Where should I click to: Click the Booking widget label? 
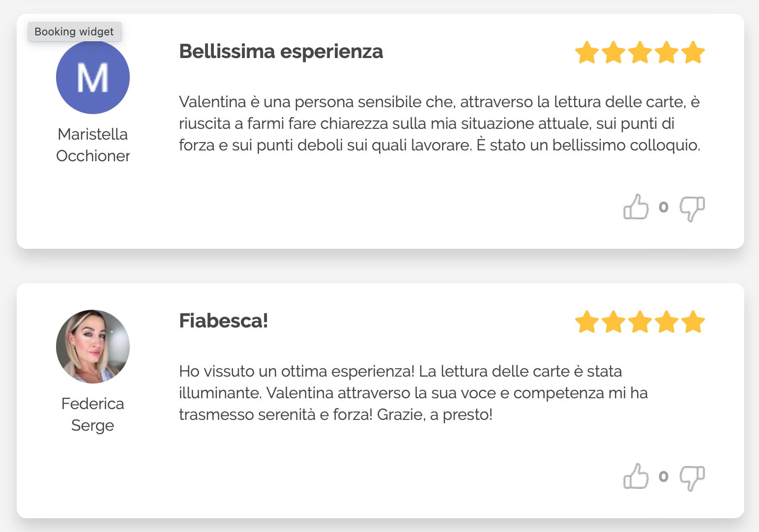[x=74, y=32]
